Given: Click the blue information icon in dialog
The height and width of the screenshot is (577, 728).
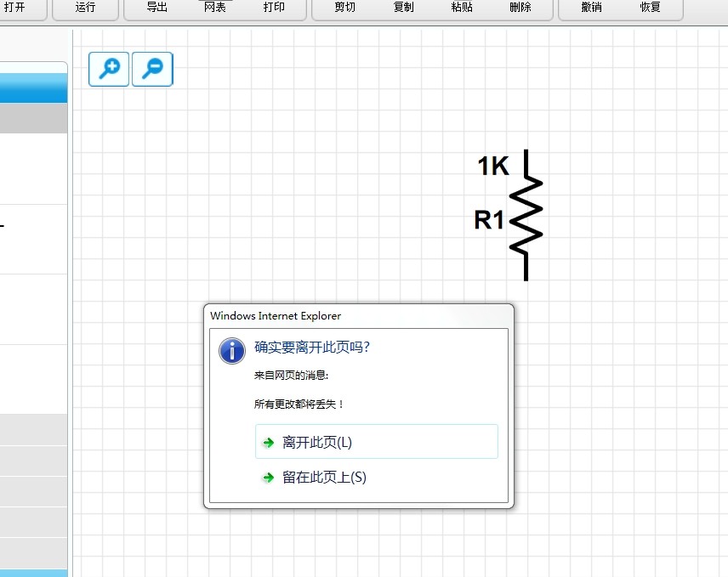Looking at the screenshot, I should pos(232,351).
